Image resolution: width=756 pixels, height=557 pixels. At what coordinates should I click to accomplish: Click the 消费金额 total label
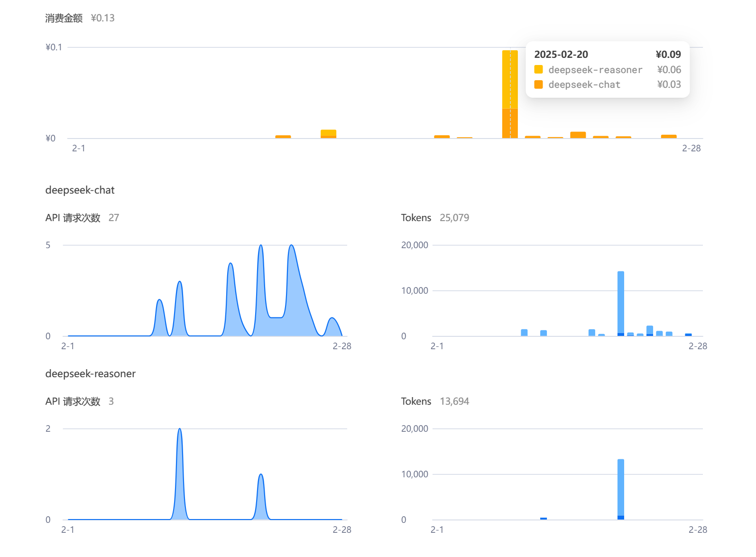[x=64, y=18]
